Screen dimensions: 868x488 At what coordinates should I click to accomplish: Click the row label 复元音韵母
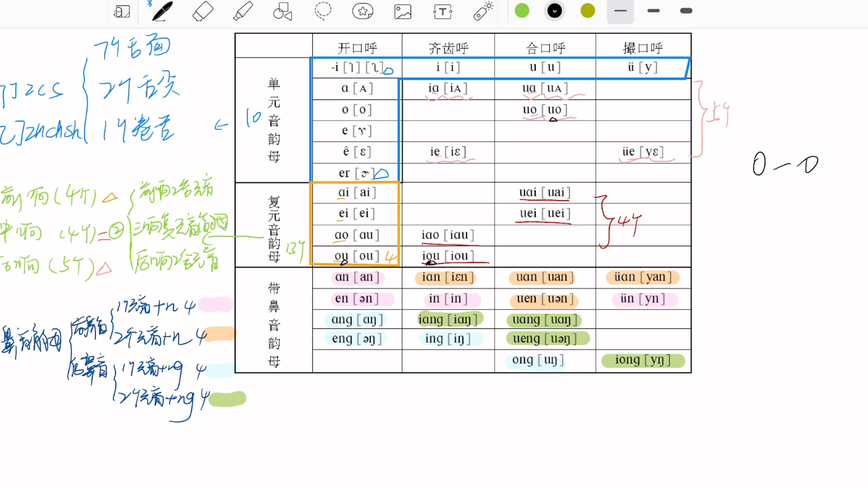(274, 228)
